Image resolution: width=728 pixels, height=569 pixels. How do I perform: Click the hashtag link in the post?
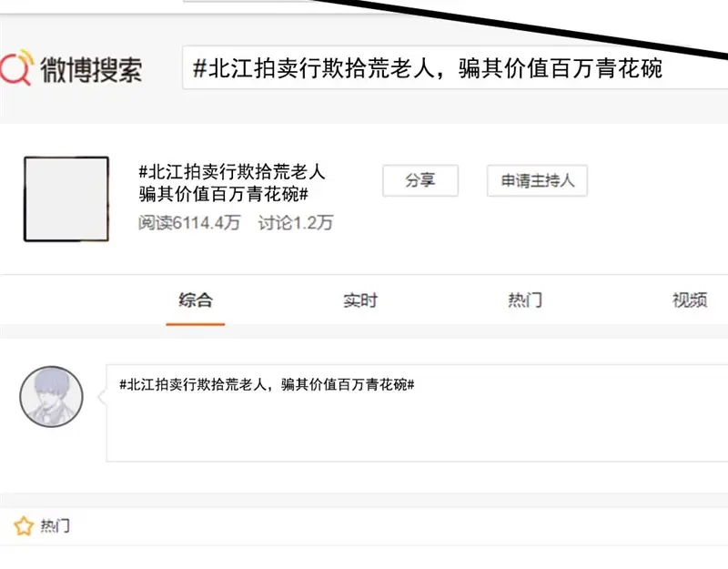pyautogui.click(x=267, y=384)
